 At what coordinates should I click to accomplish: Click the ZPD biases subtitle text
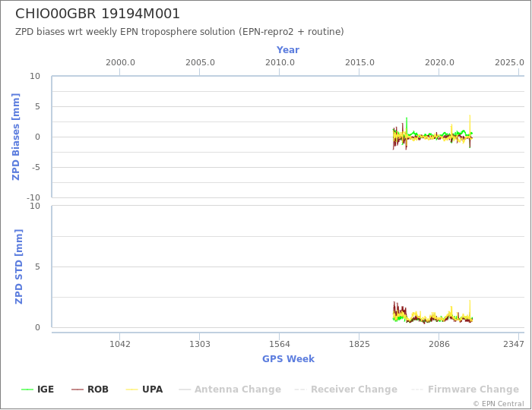click(179, 32)
